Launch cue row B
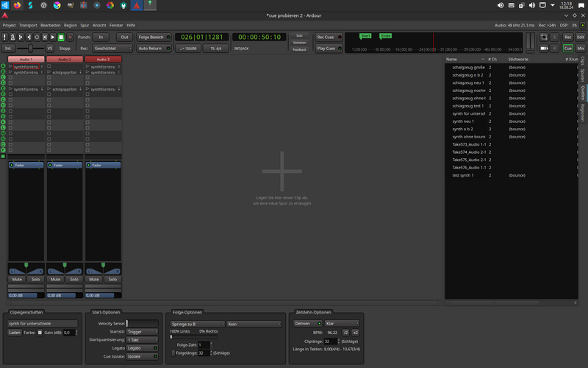The width and height of the screenshot is (588, 368). 3,71
